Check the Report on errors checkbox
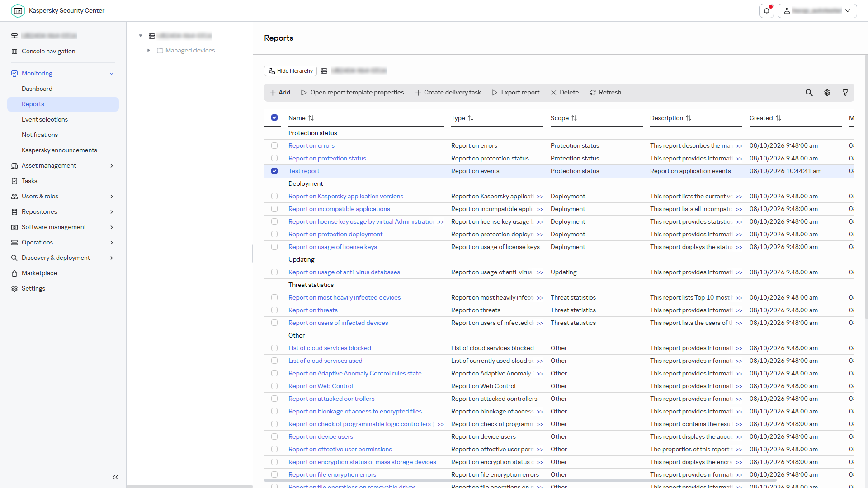868x488 pixels. point(274,145)
